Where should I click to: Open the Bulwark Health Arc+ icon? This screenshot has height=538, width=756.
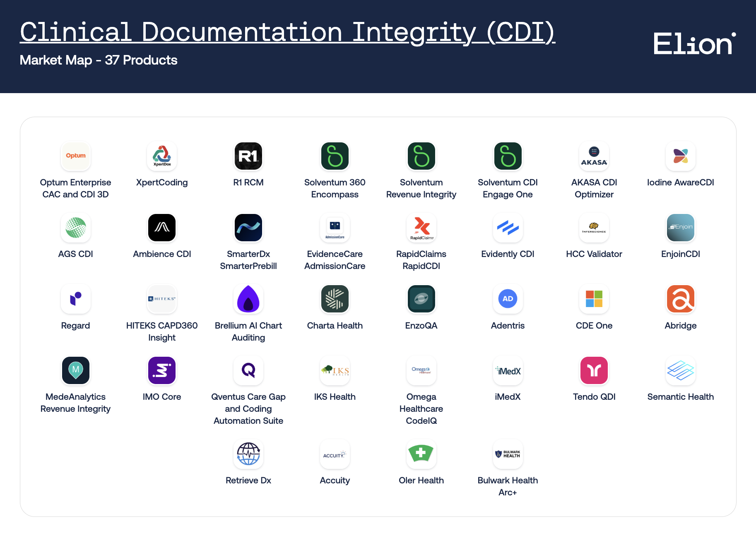[x=508, y=454]
